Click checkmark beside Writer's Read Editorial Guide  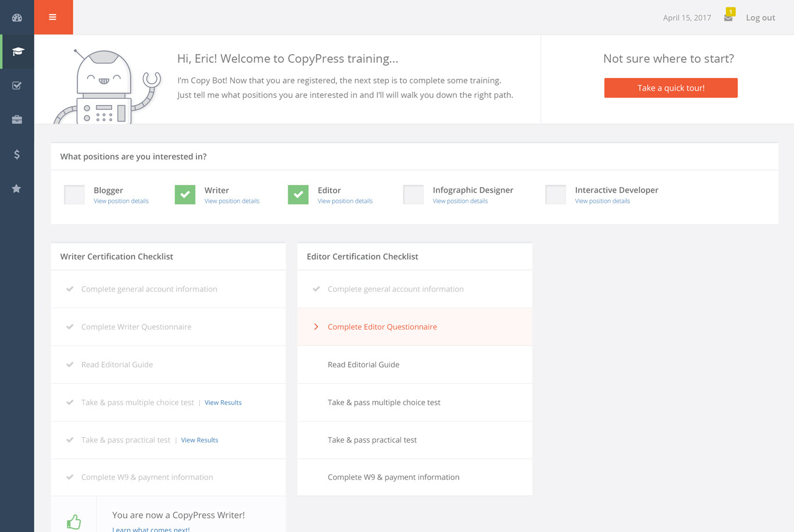point(70,365)
